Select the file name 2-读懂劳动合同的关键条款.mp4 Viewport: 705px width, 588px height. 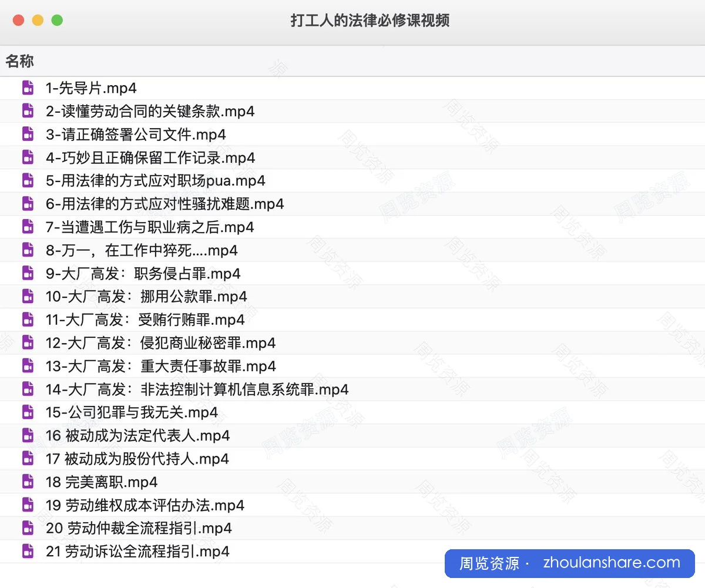150,111
